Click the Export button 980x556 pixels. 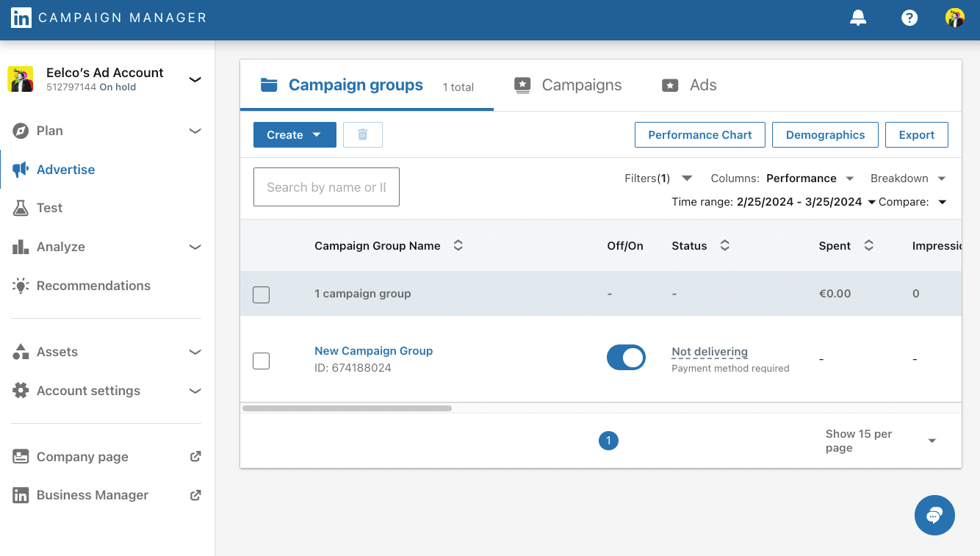tap(917, 135)
